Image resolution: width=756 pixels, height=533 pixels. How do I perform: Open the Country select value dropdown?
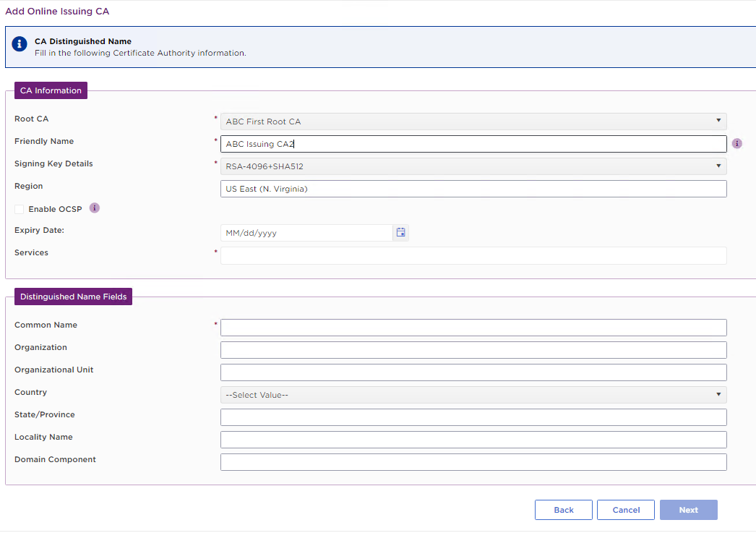tap(473, 395)
